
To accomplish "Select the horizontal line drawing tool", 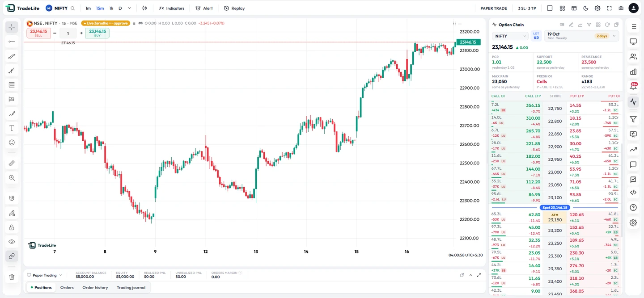I will pyautogui.click(x=12, y=42).
